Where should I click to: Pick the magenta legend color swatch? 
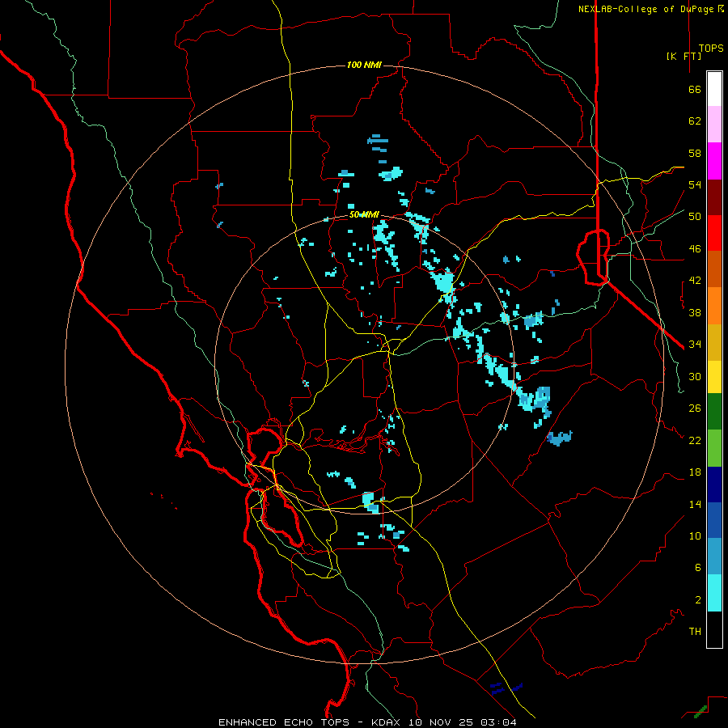click(714, 161)
